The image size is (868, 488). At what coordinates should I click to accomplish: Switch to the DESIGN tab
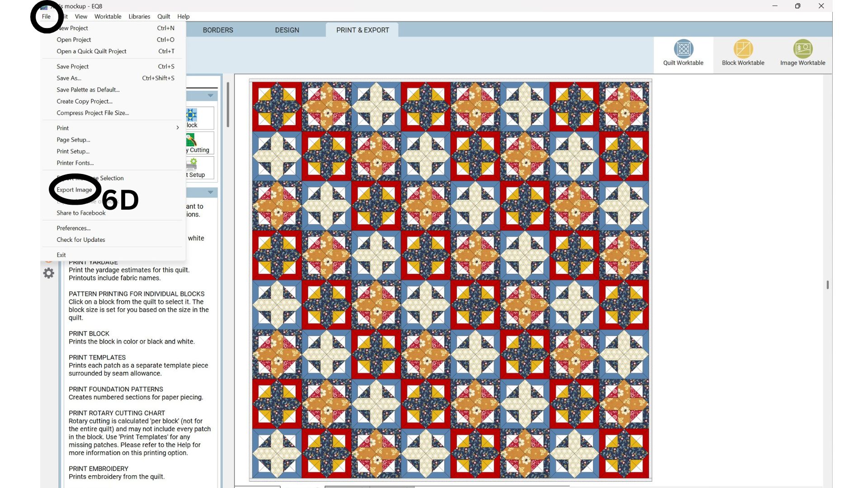(x=287, y=30)
